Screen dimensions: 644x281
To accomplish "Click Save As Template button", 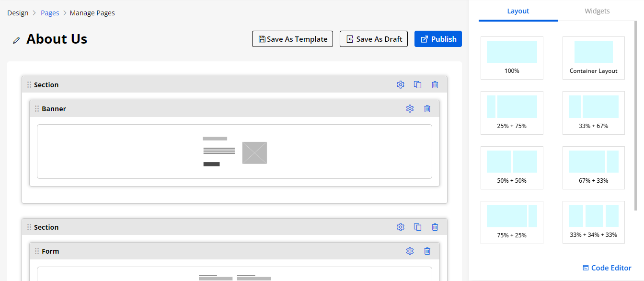I will point(292,39).
